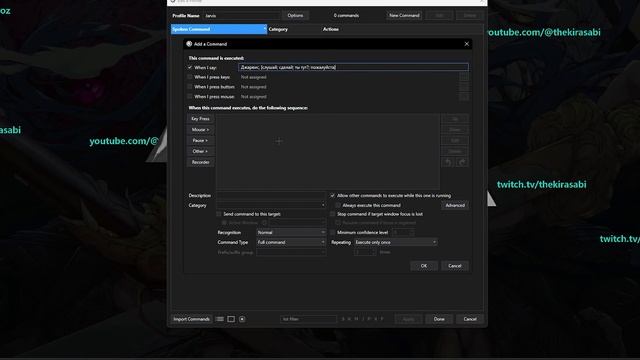Enable Send command to this target
This screenshot has height=360, width=640.
tap(219, 214)
